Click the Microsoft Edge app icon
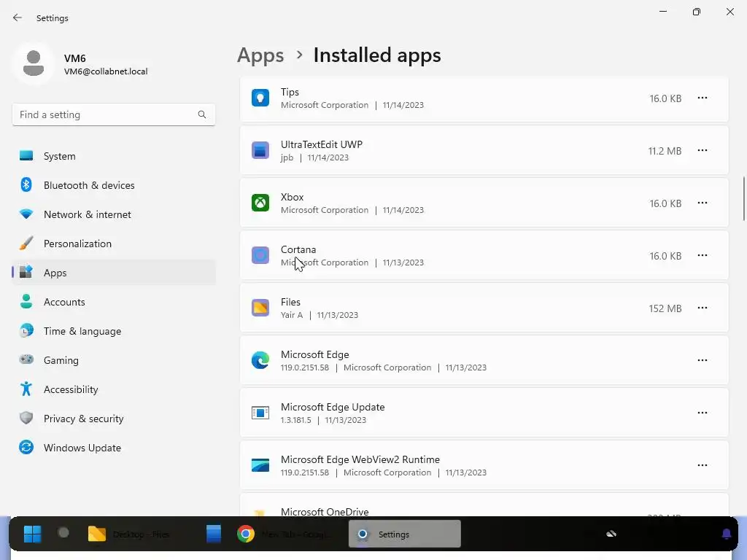Screen dimensions: 747x560 click(x=260, y=360)
